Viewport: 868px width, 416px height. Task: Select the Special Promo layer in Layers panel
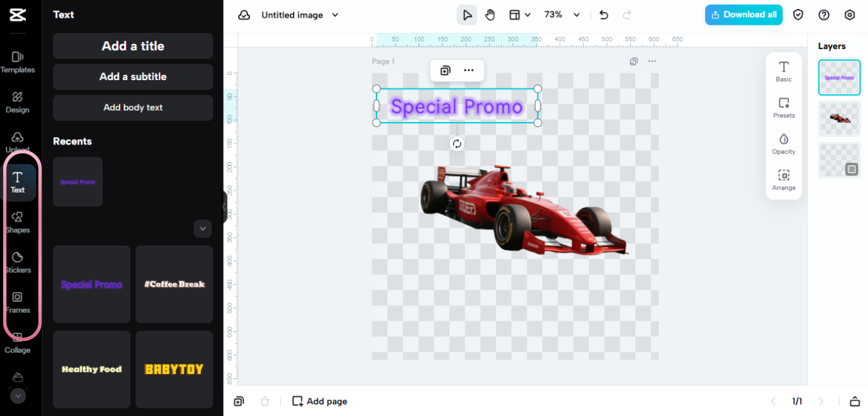(839, 77)
